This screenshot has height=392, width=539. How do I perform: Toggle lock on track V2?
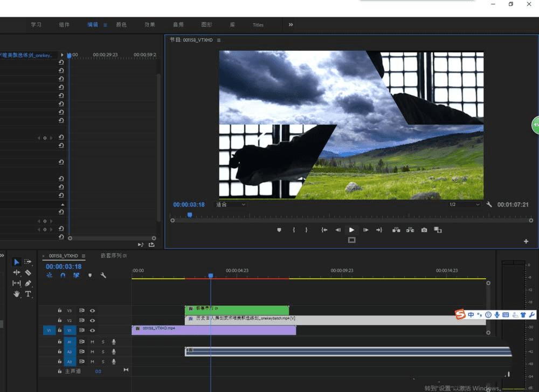point(60,320)
